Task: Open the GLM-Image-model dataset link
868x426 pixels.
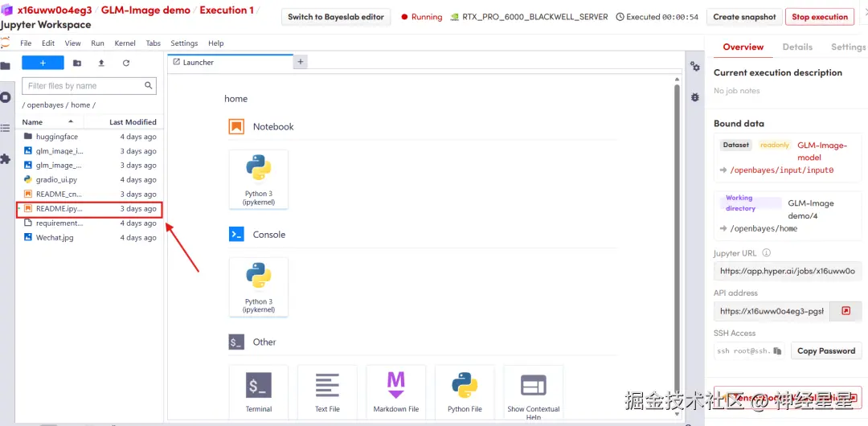Action: (x=822, y=151)
